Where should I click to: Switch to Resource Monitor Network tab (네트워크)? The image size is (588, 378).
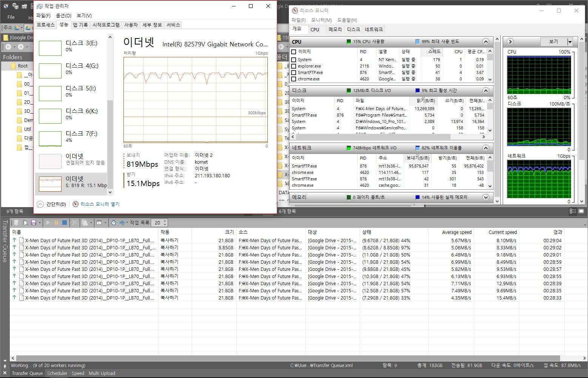click(374, 29)
